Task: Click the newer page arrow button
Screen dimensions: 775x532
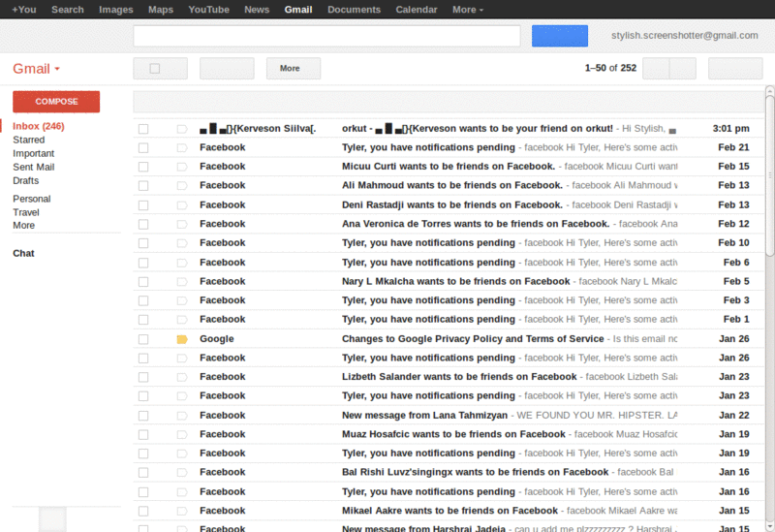Action: [656, 68]
